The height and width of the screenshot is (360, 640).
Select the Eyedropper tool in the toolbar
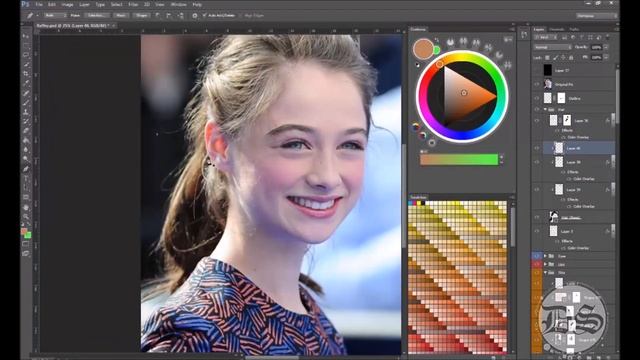pos(26,83)
